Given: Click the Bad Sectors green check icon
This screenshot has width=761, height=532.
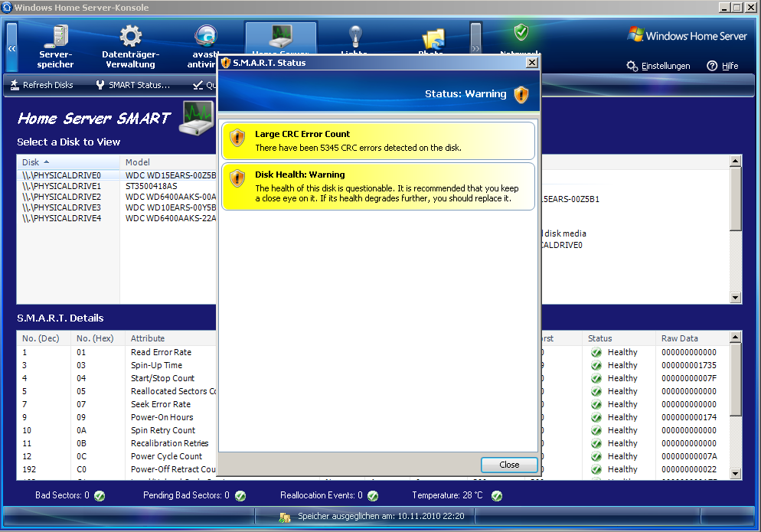Looking at the screenshot, I should [x=100, y=495].
